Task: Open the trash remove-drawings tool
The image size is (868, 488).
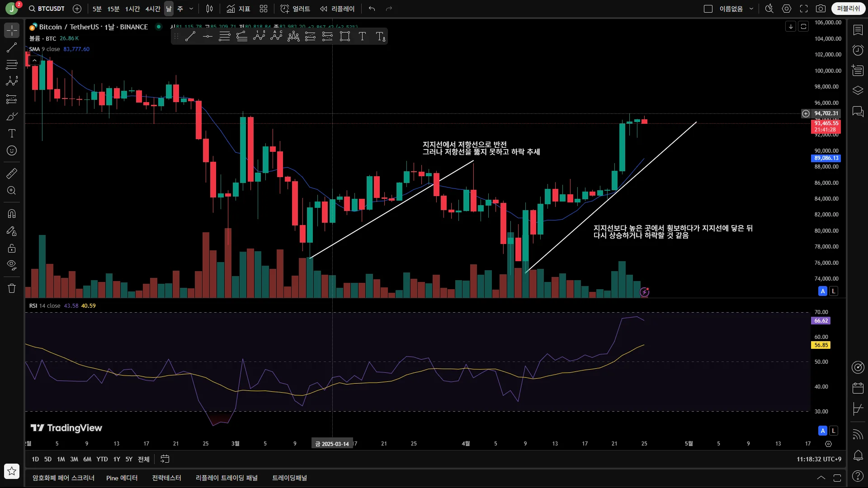Action: point(12,288)
